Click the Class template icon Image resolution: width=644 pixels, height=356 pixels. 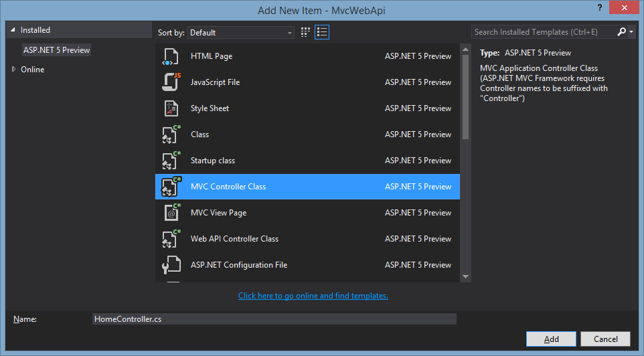click(171, 135)
